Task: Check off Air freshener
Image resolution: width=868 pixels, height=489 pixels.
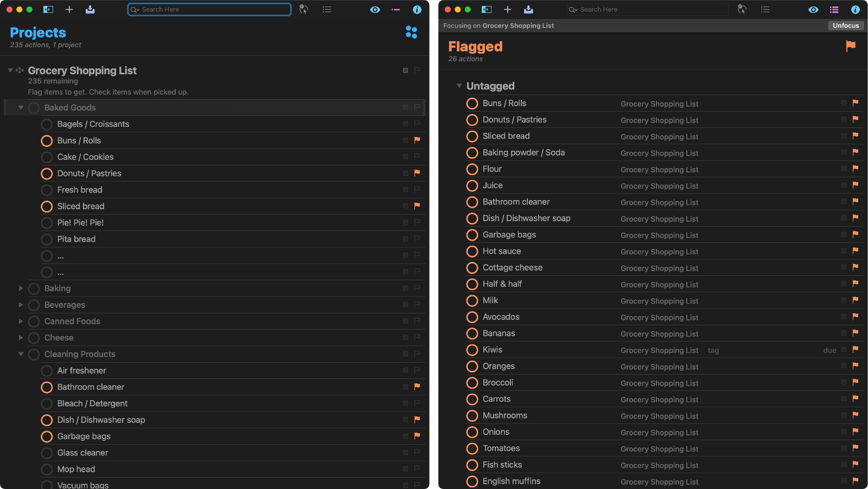Action: [47, 371]
